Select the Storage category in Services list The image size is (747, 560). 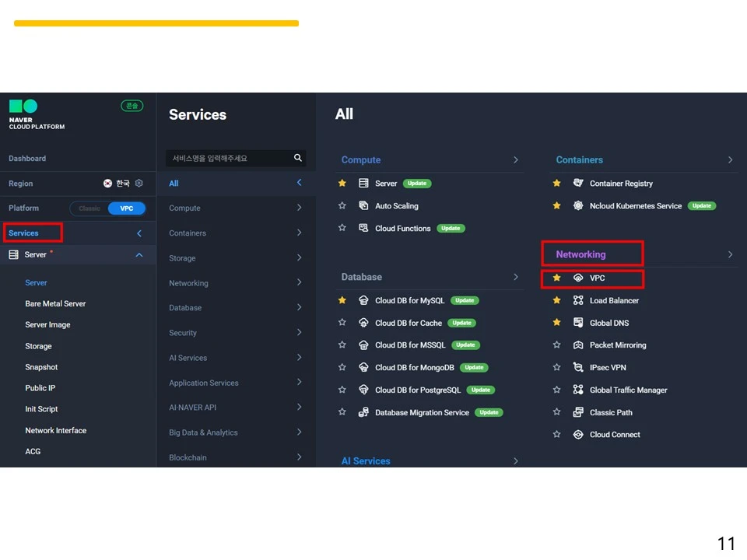[236, 258]
